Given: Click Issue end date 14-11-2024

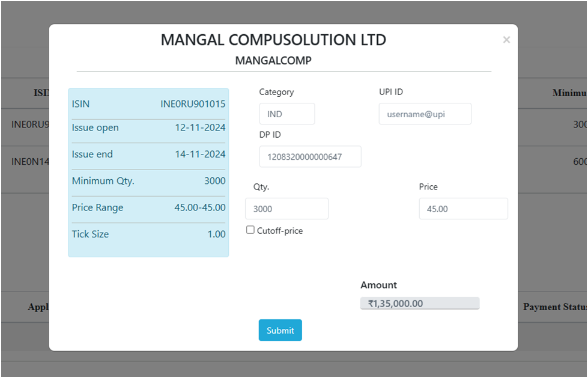Looking at the screenshot, I should [200, 155].
